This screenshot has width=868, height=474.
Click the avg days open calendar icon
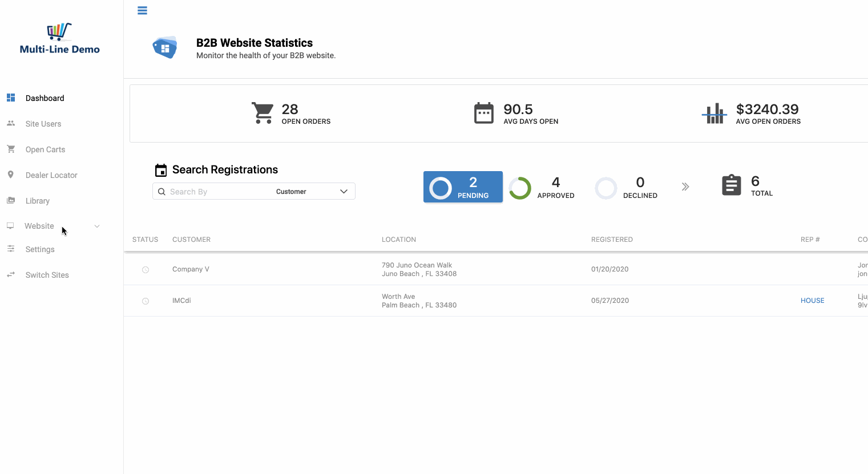coord(484,113)
